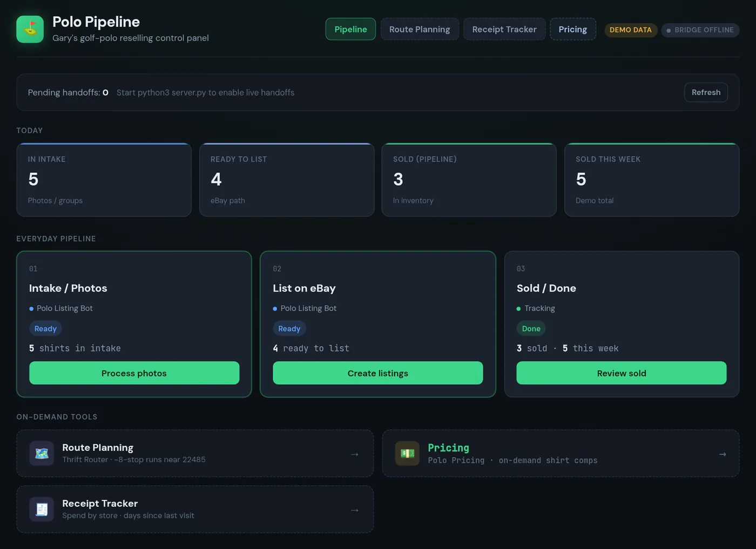
Task: Click the Create listings button
Action: pos(378,373)
